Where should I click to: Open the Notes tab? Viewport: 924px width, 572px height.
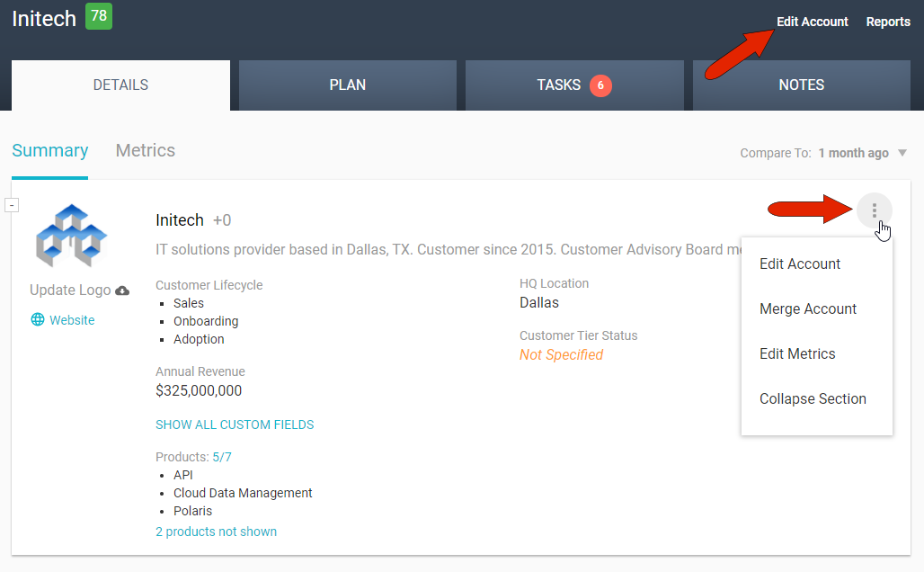coord(801,85)
